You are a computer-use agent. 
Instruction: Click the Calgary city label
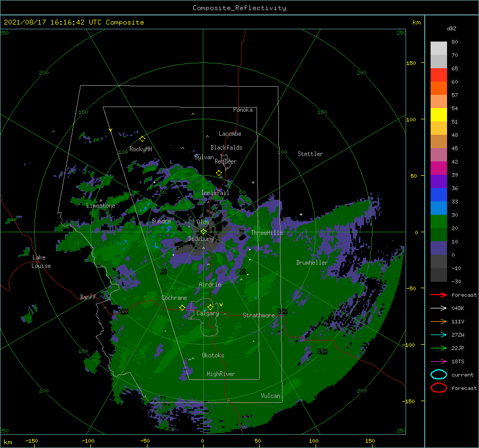tap(208, 313)
